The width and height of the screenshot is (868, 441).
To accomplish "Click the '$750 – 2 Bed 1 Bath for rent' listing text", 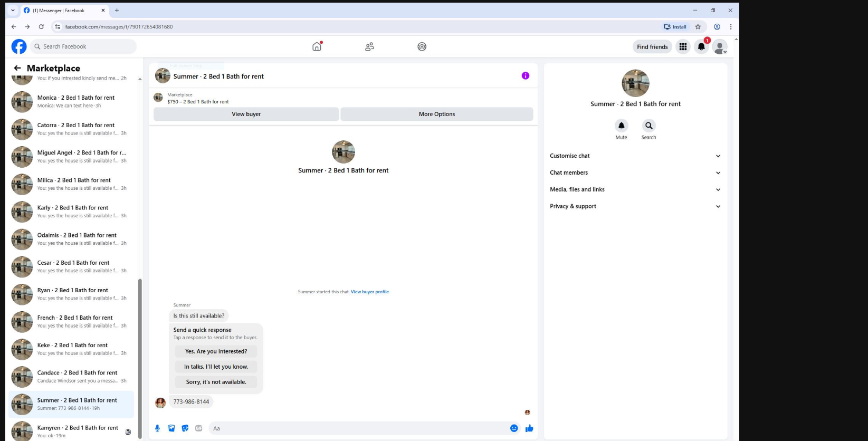I will point(198,102).
